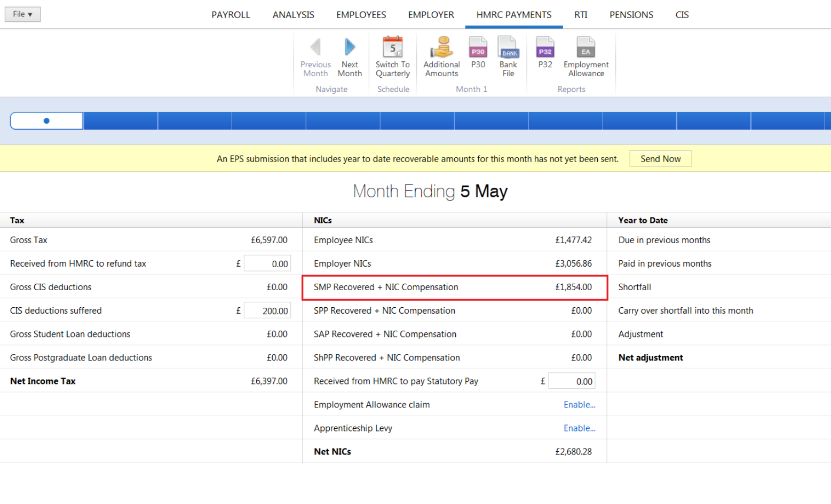The image size is (831, 504).
Task: Switch to the ANALYSIS tab
Action: [293, 15]
